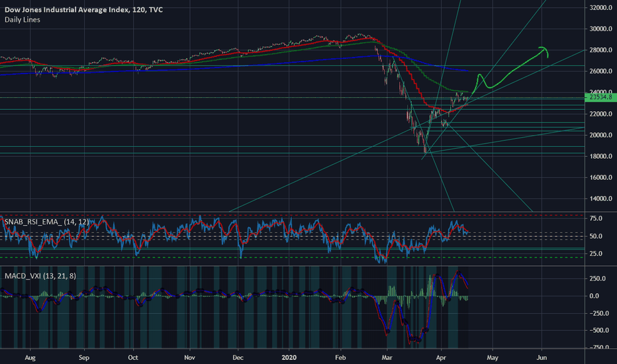Click the 20000.0 price axis label
This screenshot has height=364, width=617.
tap(600, 135)
